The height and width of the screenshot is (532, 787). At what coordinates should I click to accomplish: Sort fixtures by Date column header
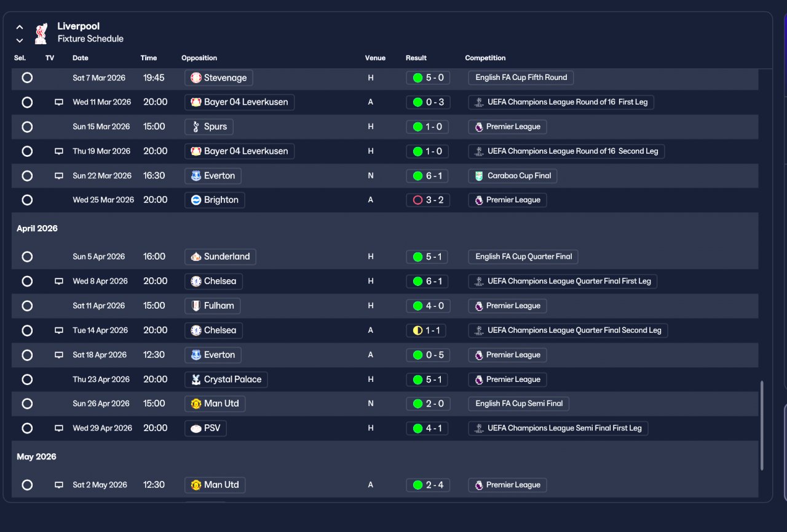pyautogui.click(x=81, y=58)
